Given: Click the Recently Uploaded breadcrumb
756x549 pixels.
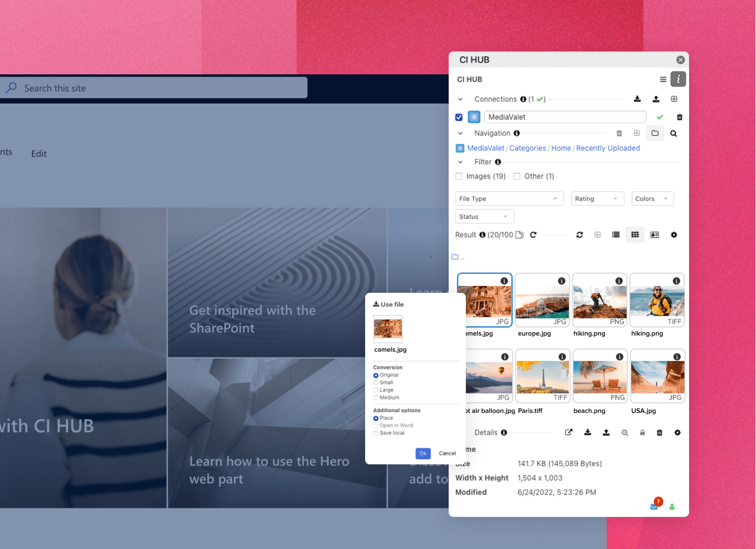Looking at the screenshot, I should coord(608,148).
